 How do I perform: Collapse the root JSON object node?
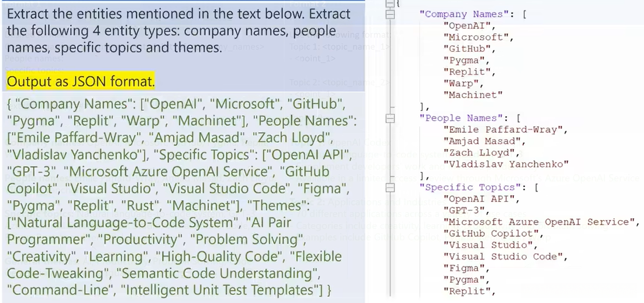(390, 3)
